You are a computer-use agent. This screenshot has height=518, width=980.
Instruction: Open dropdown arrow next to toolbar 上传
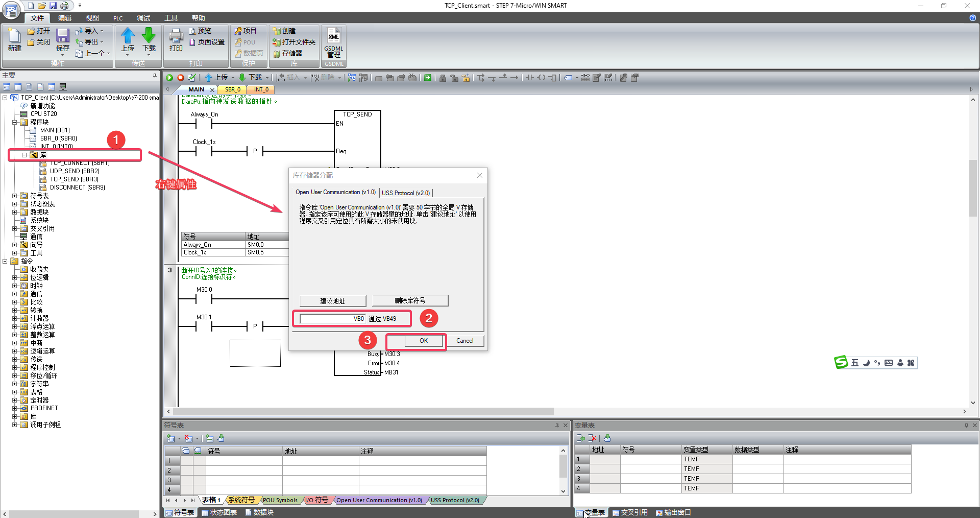click(233, 78)
